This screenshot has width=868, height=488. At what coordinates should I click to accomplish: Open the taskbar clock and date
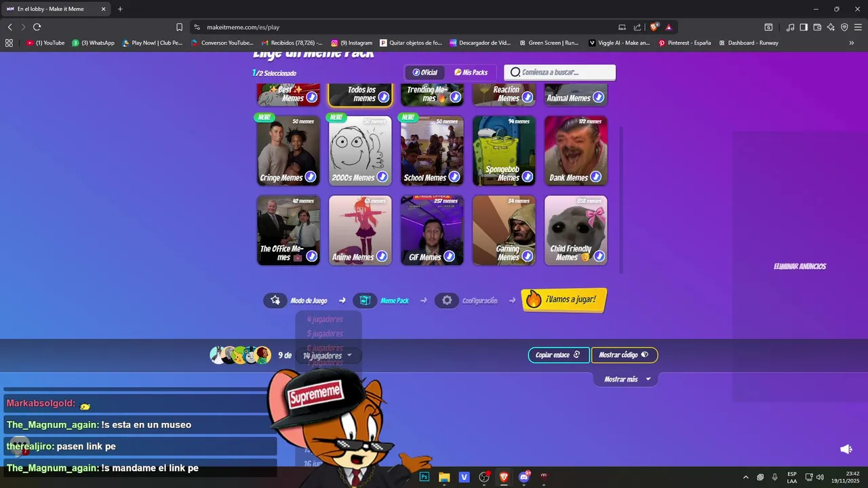pyautogui.click(x=846, y=477)
